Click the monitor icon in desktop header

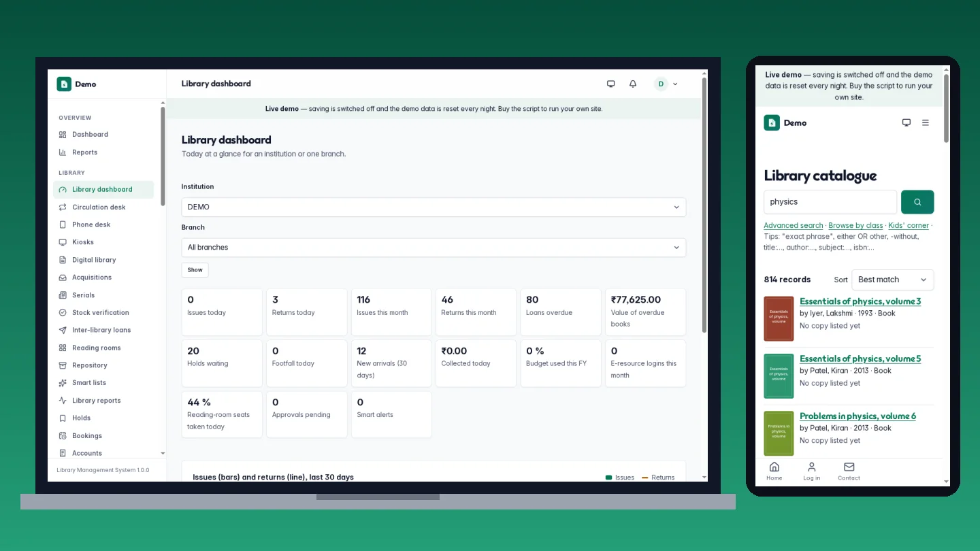pos(611,84)
